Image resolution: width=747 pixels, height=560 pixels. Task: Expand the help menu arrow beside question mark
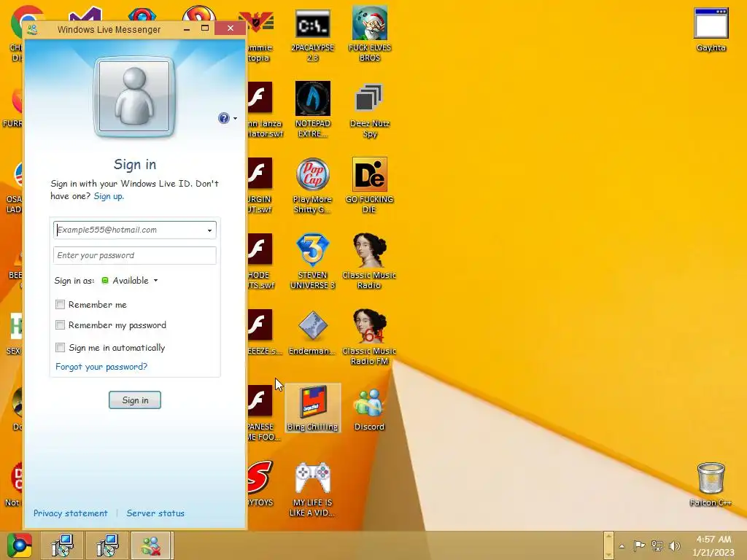[235, 119]
